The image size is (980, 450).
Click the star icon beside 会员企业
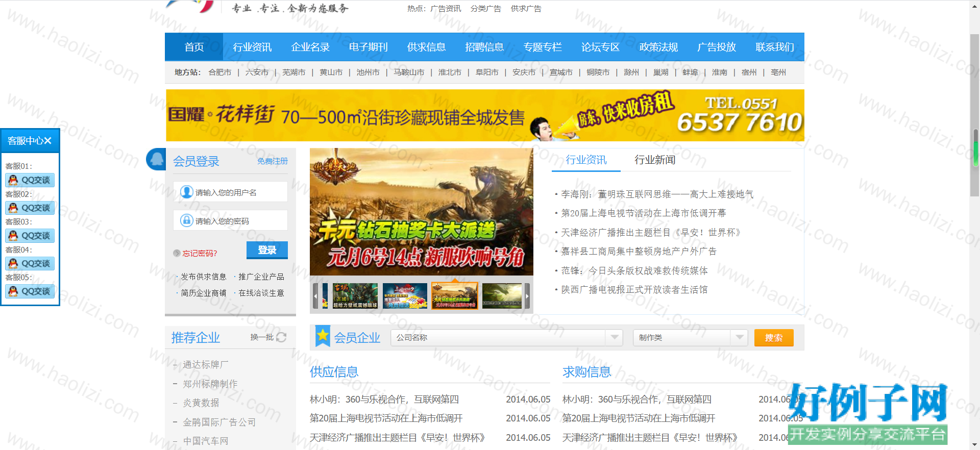[x=323, y=336]
